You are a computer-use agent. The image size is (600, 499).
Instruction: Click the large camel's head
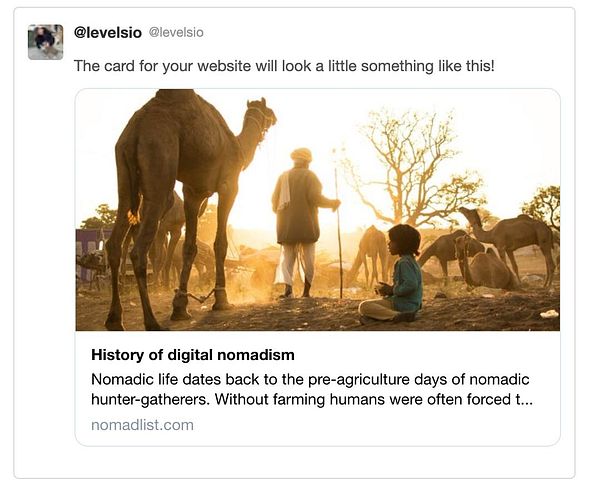tap(257, 113)
